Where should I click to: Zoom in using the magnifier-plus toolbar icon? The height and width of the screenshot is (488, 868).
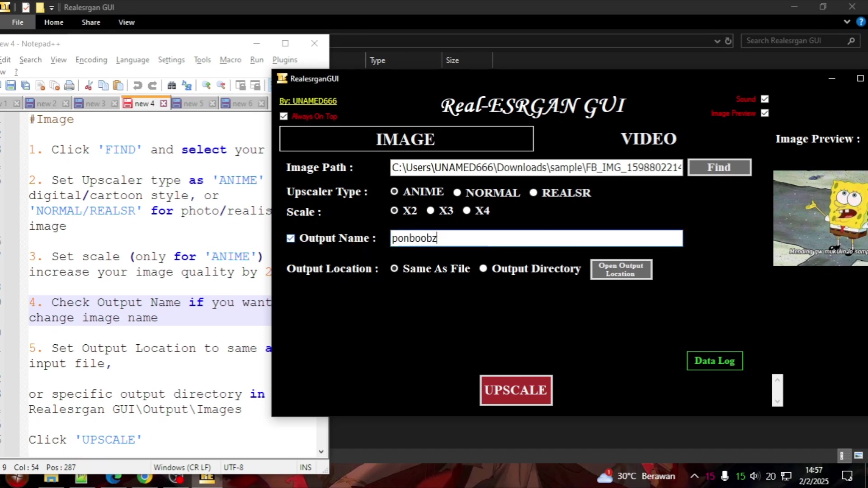pyautogui.click(x=207, y=85)
